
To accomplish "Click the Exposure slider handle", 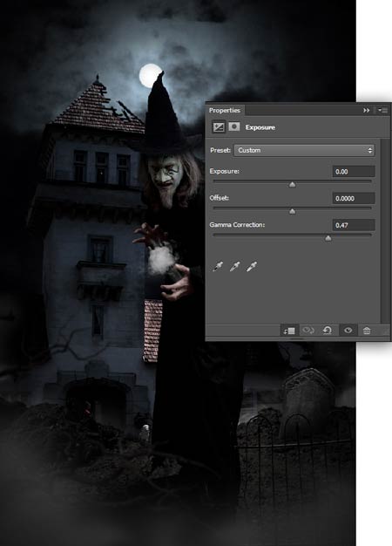I will (x=292, y=184).
